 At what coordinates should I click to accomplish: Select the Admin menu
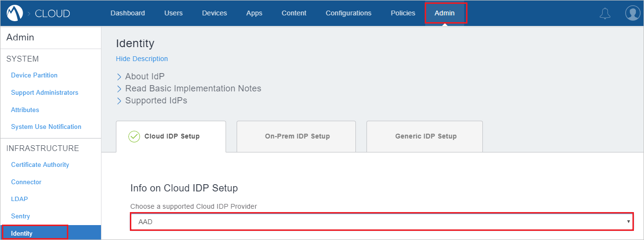pos(445,13)
